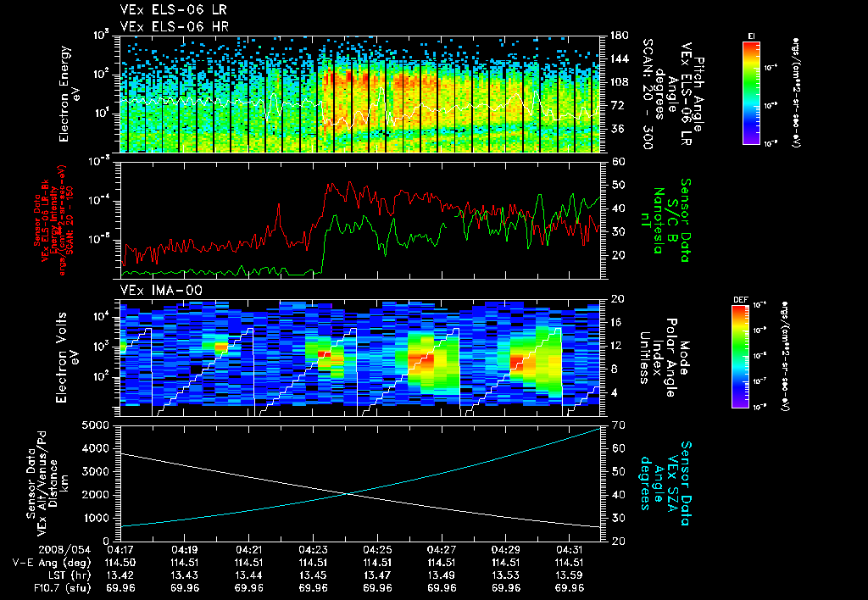Click the crossing point of altitude and SZA curves

[347, 494]
